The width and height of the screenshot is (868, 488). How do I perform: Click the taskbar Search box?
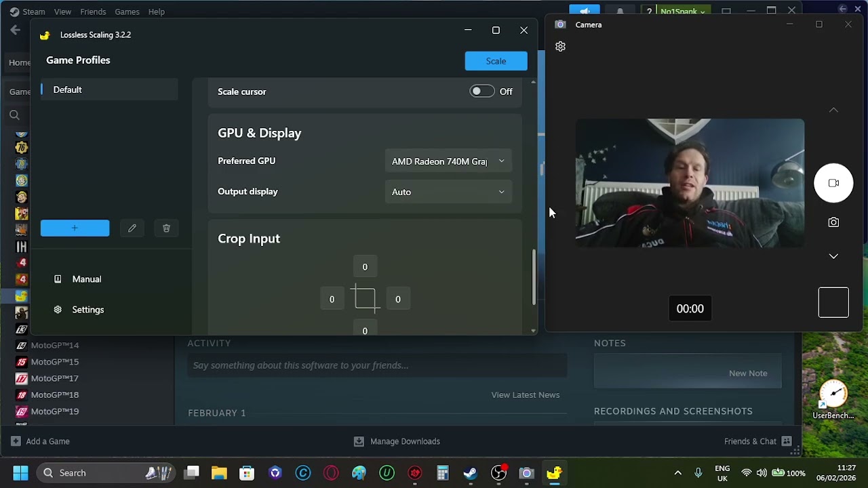[x=106, y=473]
